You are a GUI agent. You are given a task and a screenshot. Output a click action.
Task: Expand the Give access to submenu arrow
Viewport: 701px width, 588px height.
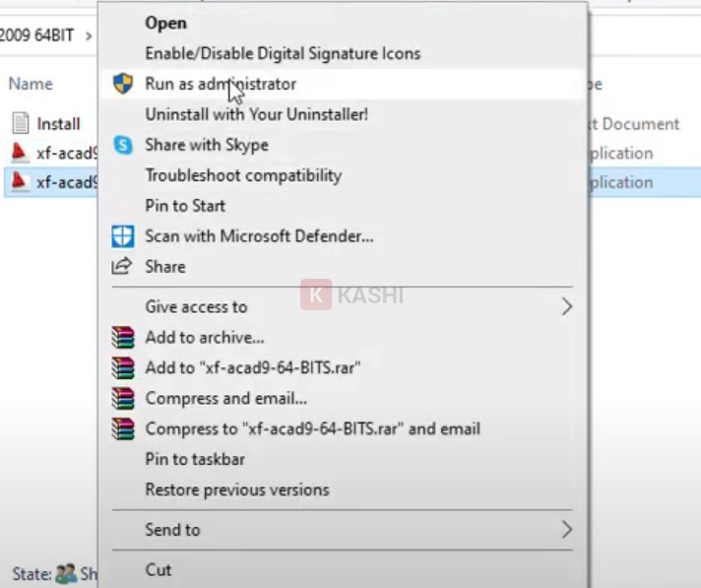pos(567,306)
